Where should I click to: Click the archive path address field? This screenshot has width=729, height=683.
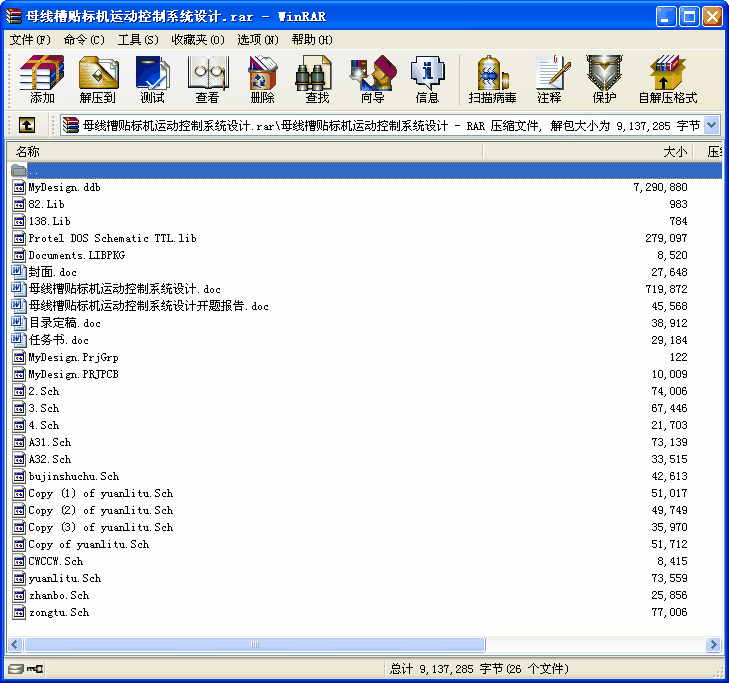[390, 125]
